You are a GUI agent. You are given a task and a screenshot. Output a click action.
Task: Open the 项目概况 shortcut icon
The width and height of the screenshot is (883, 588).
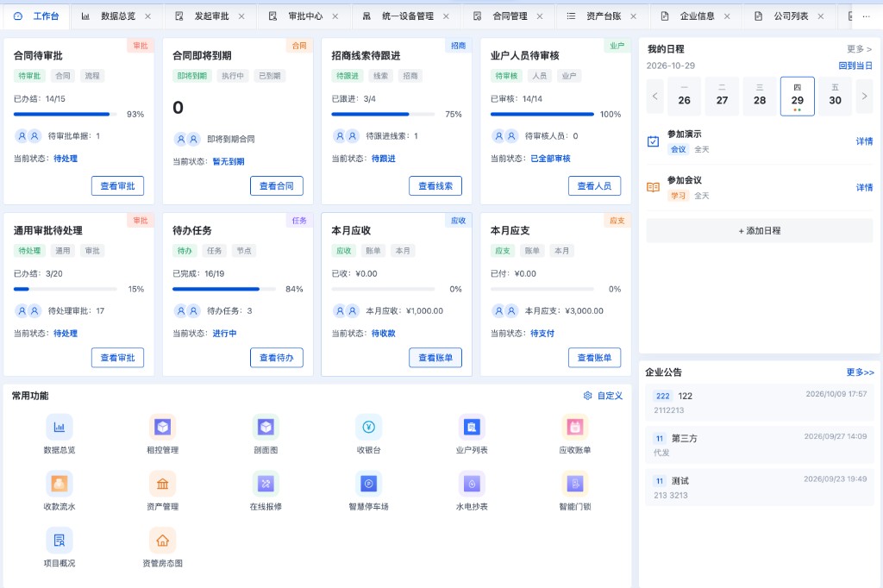pyautogui.click(x=59, y=540)
